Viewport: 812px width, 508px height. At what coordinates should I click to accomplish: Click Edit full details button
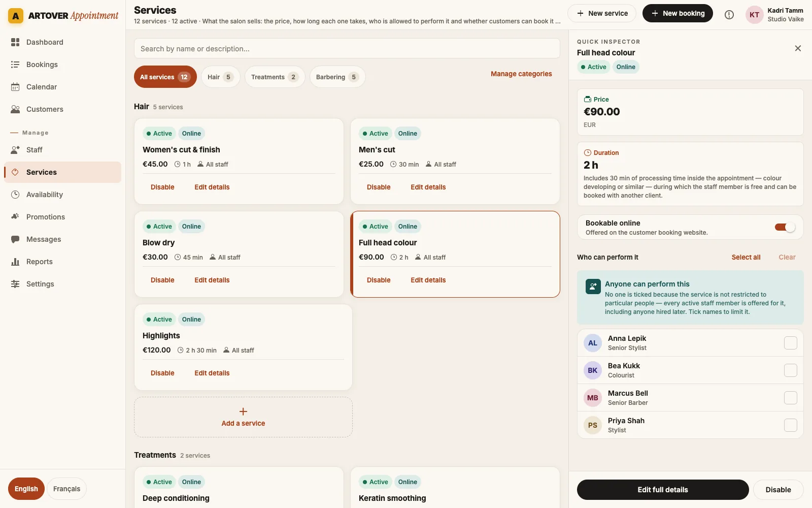coord(663,490)
